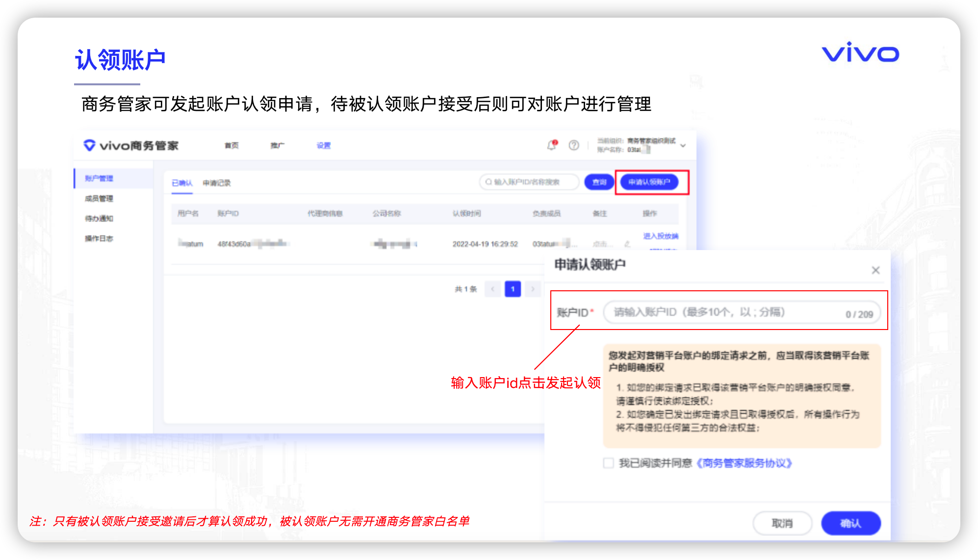Click the vivo商务管家 shield logo
978x560 pixels.
[89, 145]
